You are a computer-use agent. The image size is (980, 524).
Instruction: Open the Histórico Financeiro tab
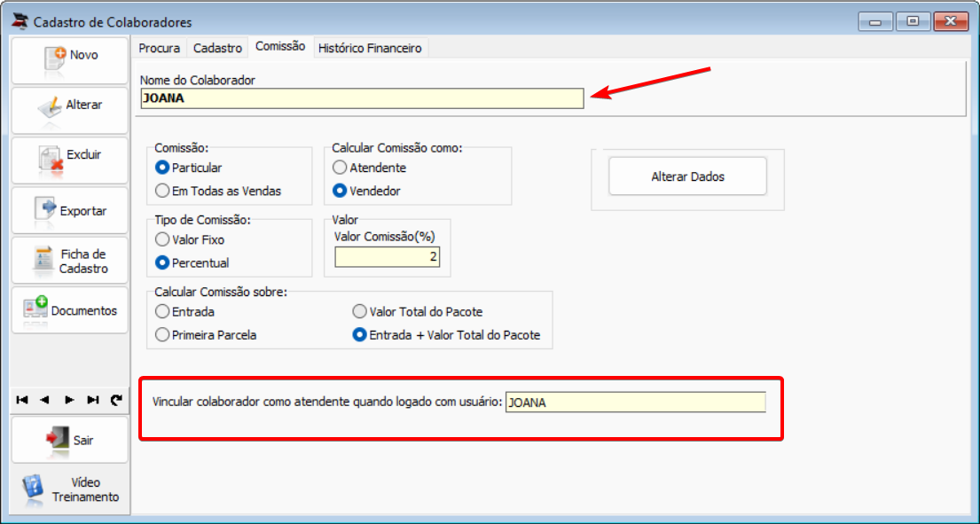[370, 48]
